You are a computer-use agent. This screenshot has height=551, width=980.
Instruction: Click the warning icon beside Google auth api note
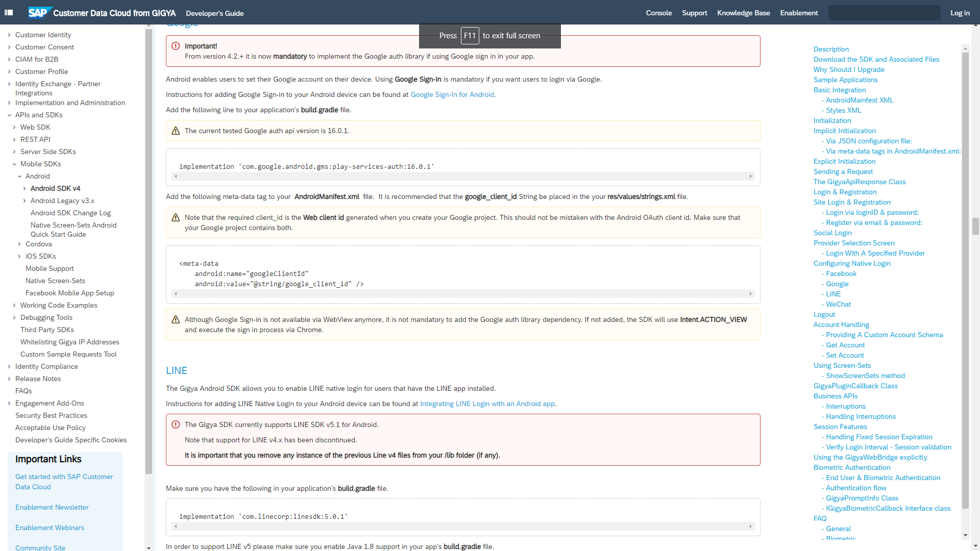[176, 130]
